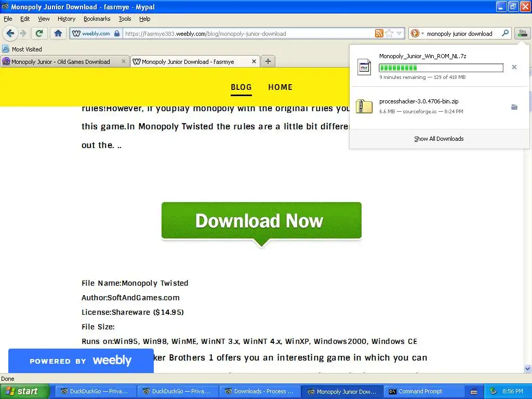Close the fasrmye tab
532x399 pixels.
coord(254,61)
